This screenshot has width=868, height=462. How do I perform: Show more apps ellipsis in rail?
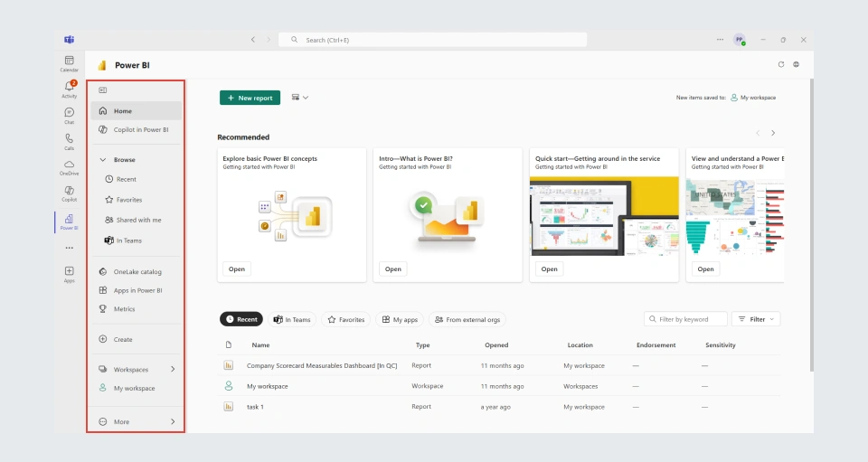[70, 248]
